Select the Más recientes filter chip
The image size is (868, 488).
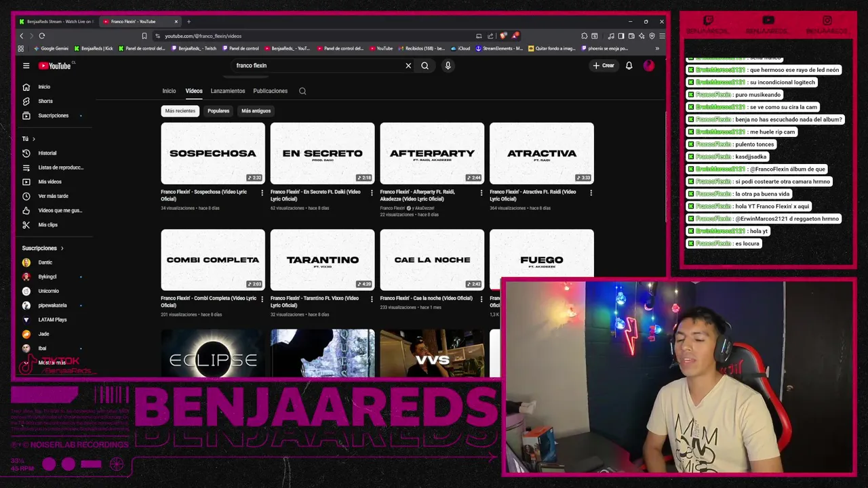click(x=180, y=110)
